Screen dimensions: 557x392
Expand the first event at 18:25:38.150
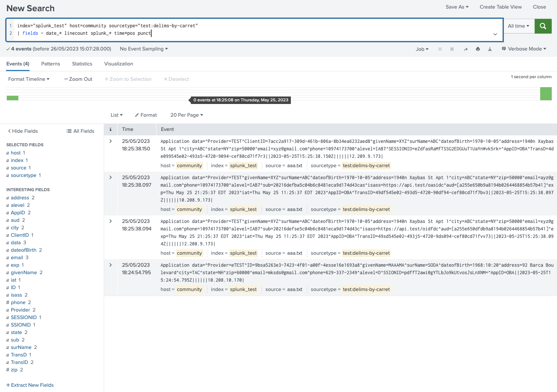110,141
